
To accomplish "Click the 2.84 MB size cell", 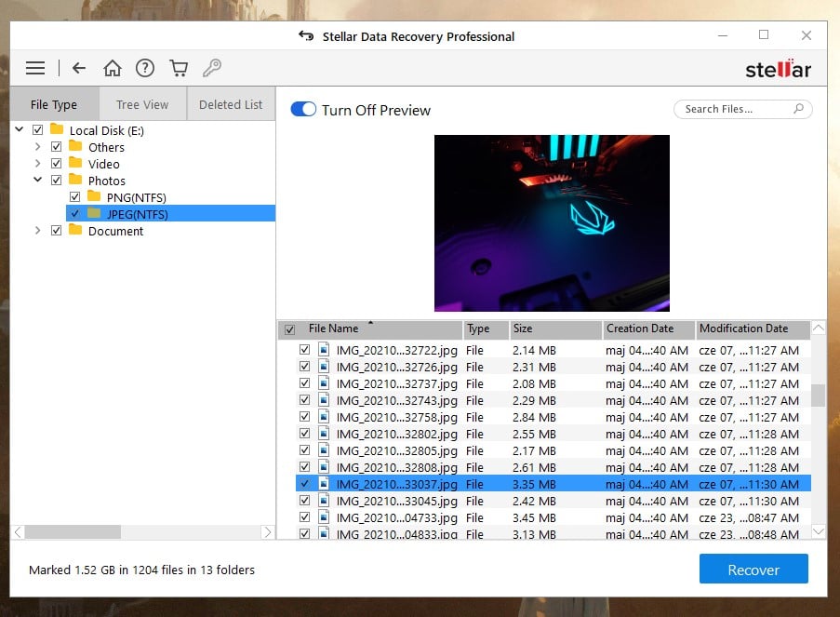I will [x=534, y=417].
